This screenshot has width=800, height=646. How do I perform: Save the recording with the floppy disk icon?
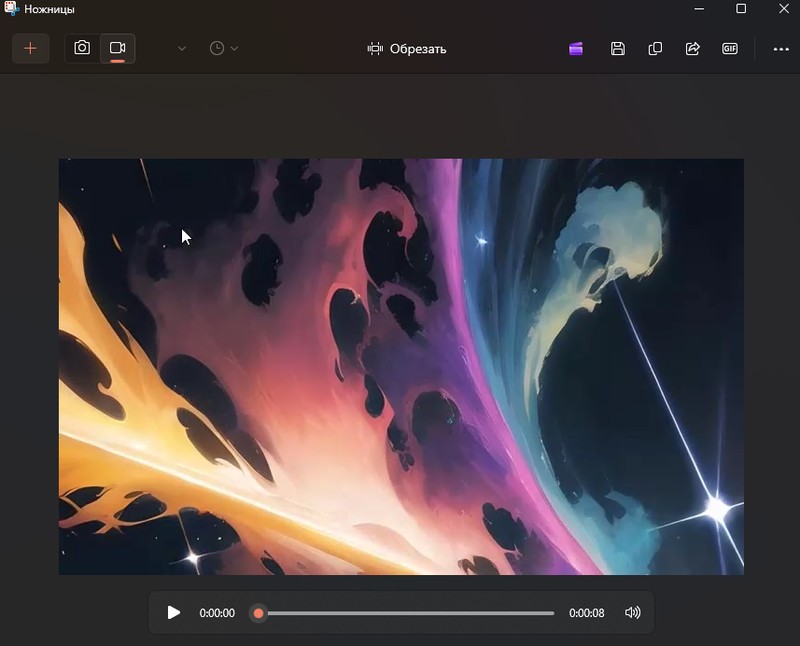coord(618,48)
